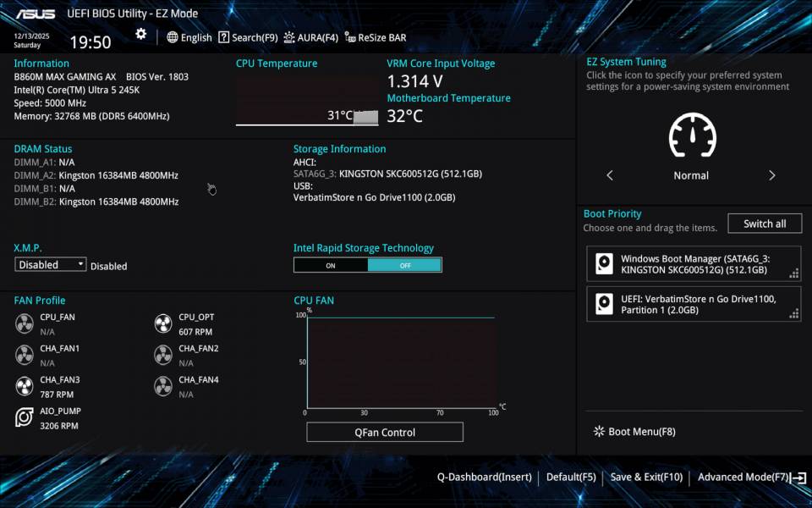Select the CPU_FAN fan icon
Screen dimensions: 812x508
click(x=24, y=323)
